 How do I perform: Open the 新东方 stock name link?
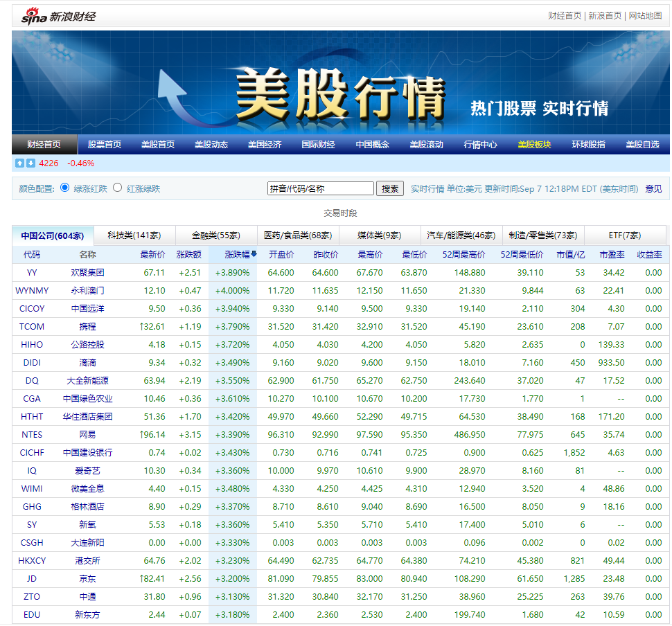pyautogui.click(x=87, y=614)
